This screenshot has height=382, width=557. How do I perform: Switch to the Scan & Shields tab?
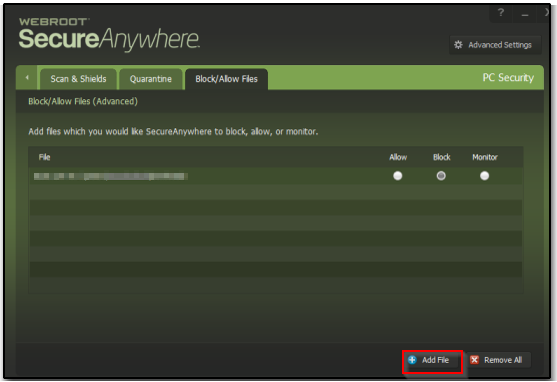(78, 79)
